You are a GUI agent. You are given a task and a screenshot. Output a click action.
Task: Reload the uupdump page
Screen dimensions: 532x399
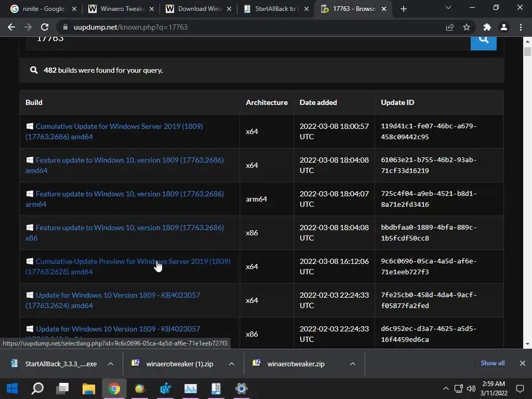tap(45, 27)
